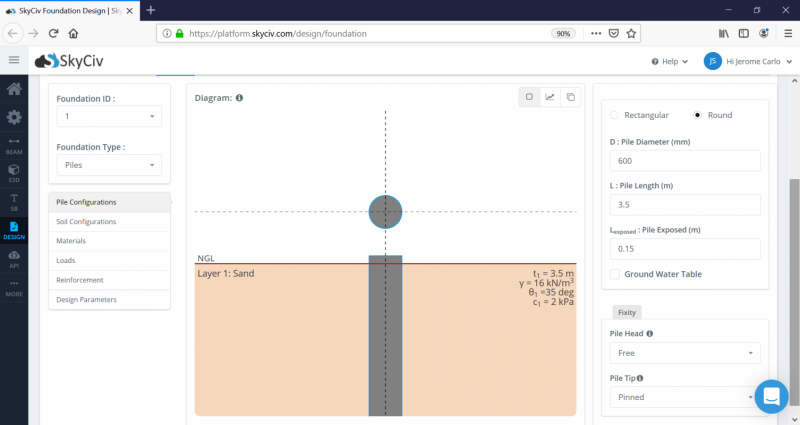Open Materials section
The width and height of the screenshot is (800, 425).
pos(109,241)
